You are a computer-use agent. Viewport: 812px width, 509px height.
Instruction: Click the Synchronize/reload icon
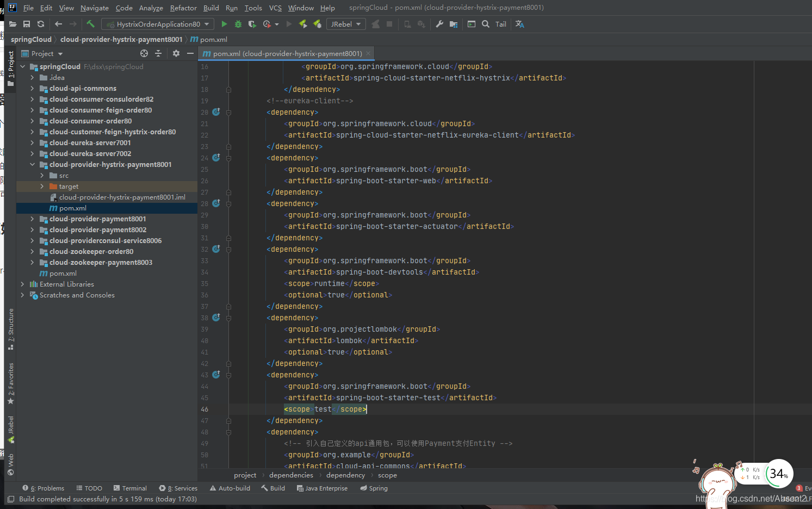(x=41, y=24)
